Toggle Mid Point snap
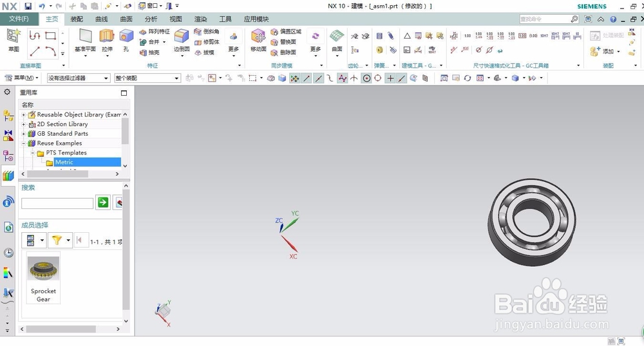 (x=319, y=78)
